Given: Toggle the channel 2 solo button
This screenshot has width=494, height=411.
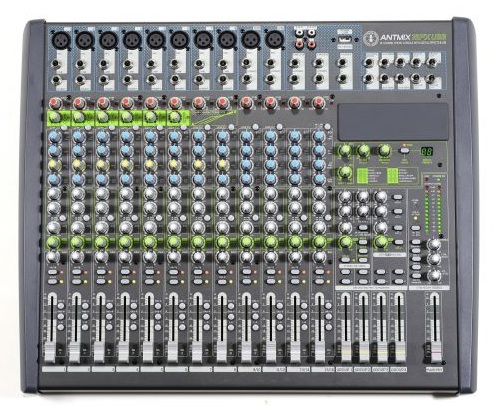Looking at the screenshot, I should click(76, 282).
